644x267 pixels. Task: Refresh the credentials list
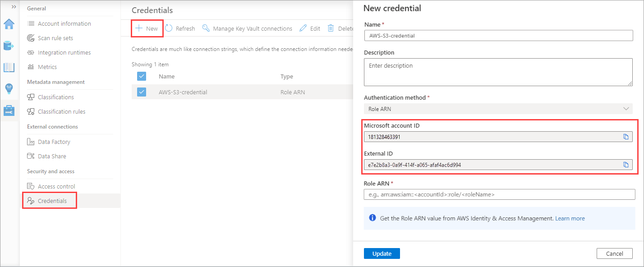[x=180, y=28]
